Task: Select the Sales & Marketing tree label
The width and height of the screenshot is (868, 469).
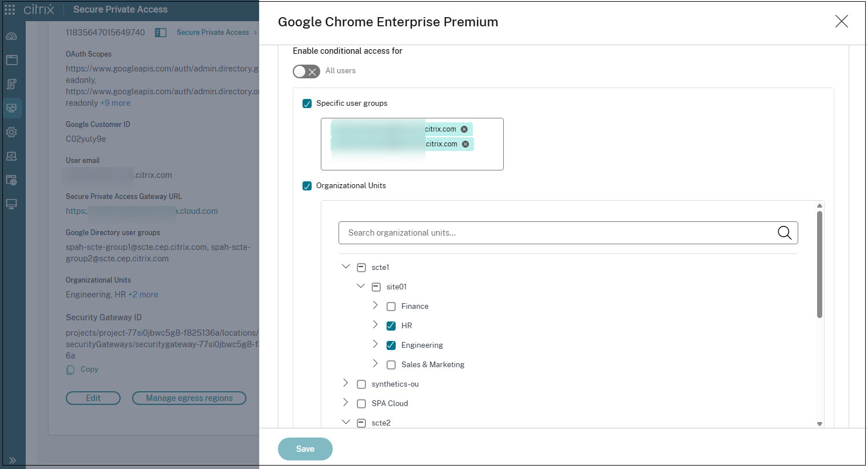Action: (x=433, y=365)
